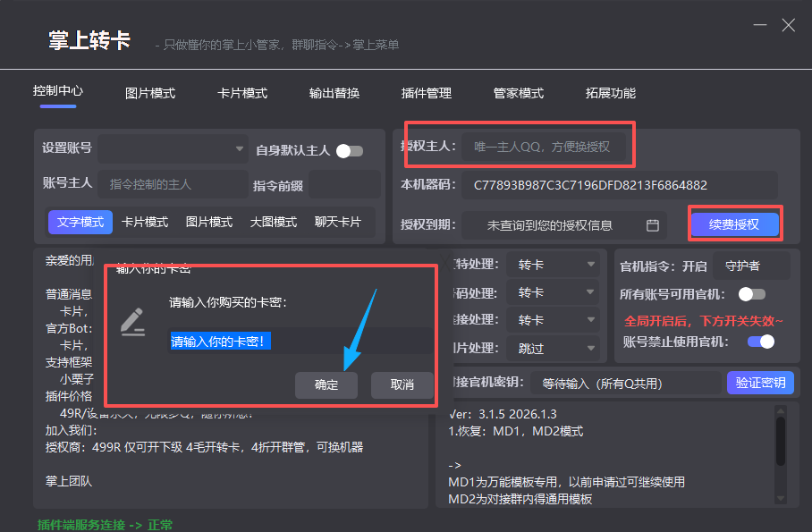
Task: Go to the 拓展功能 tab
Action: [611, 93]
